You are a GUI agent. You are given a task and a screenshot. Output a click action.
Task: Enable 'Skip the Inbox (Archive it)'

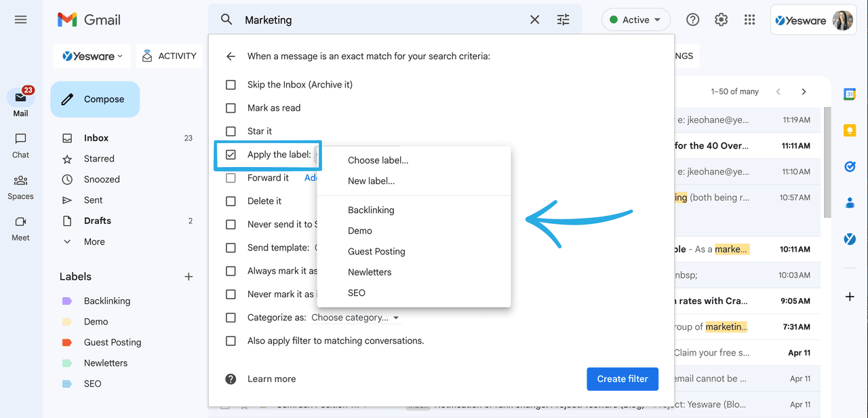coord(231,84)
